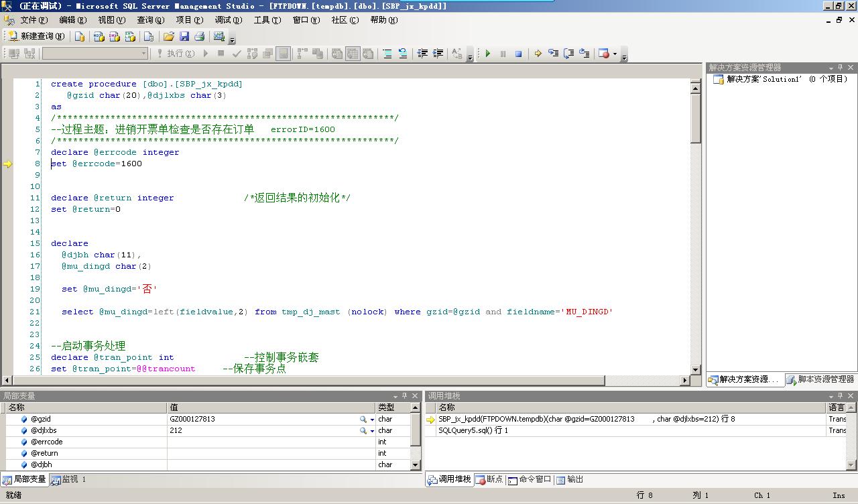Viewport: 858px width, 504px height.
Task: Open the 视图(V) menu
Action: point(111,20)
